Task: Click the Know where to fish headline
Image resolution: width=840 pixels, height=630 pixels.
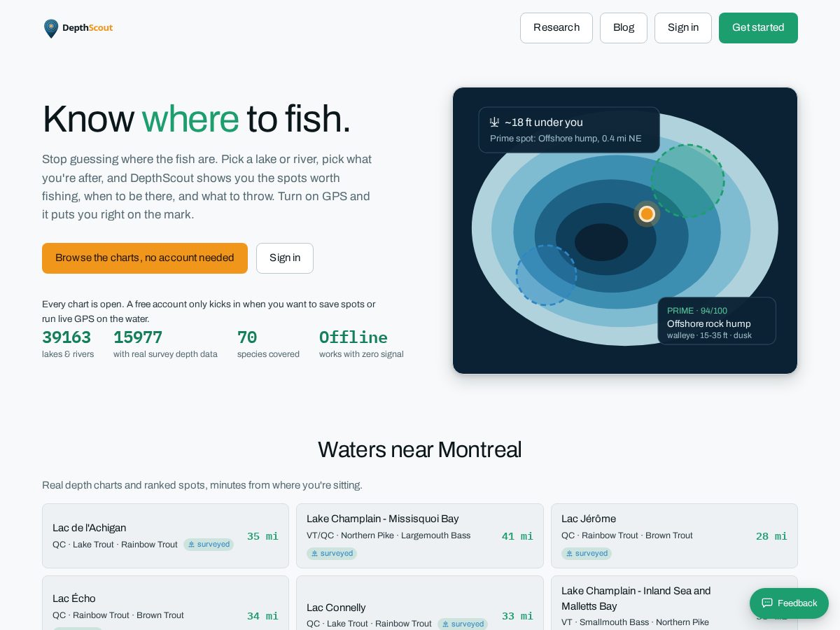Action: click(x=196, y=119)
